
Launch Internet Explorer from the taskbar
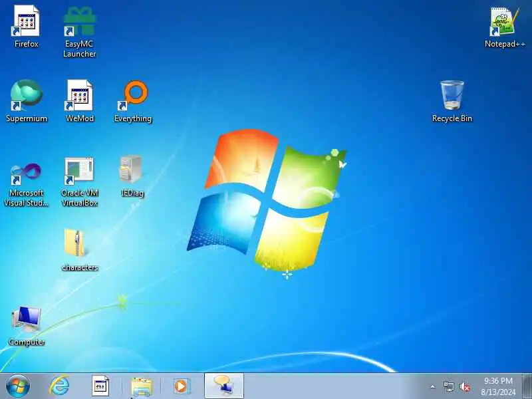[x=59, y=386]
